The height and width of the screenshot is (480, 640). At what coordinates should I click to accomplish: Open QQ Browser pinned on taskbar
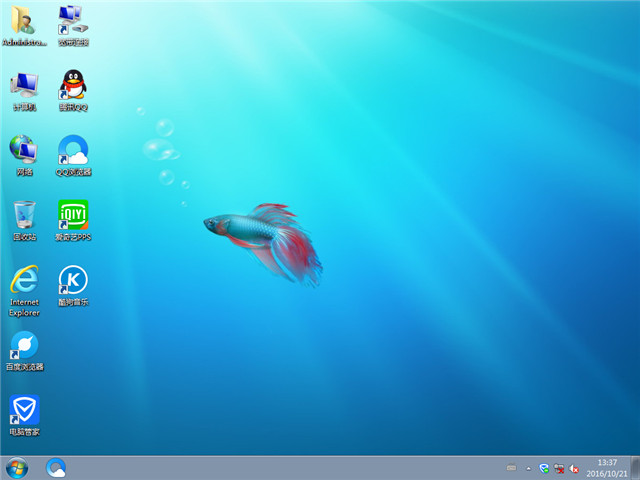[x=56, y=468]
